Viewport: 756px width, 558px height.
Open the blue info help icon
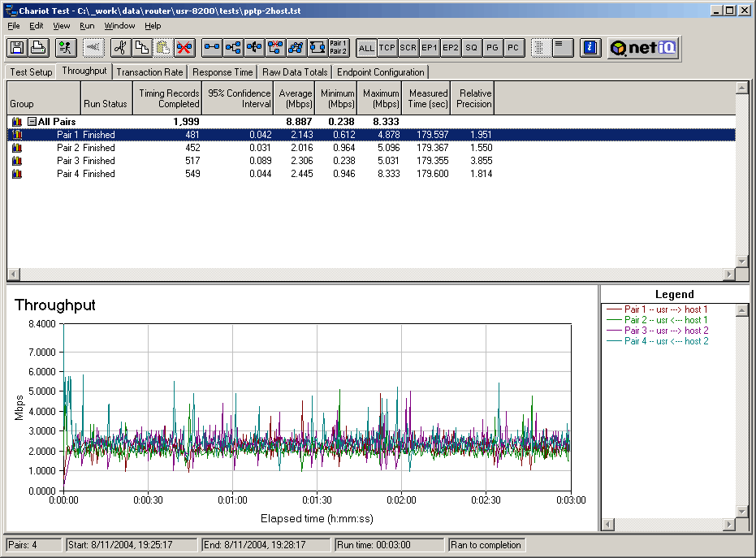pos(591,48)
